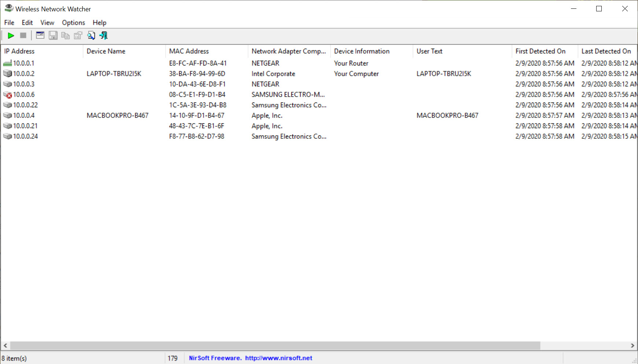Open the nirsoft.net website link
The width and height of the screenshot is (638, 364).
click(x=279, y=358)
